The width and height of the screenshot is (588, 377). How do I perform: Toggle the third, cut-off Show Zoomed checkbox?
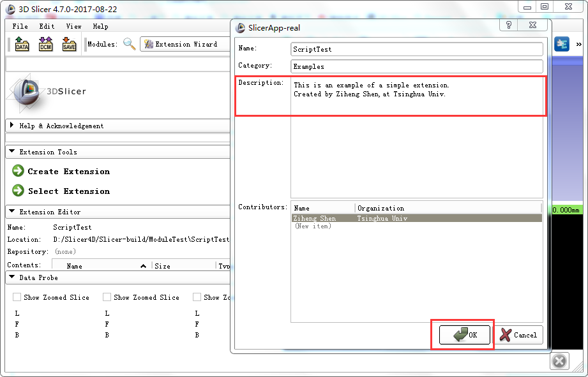[197, 297]
